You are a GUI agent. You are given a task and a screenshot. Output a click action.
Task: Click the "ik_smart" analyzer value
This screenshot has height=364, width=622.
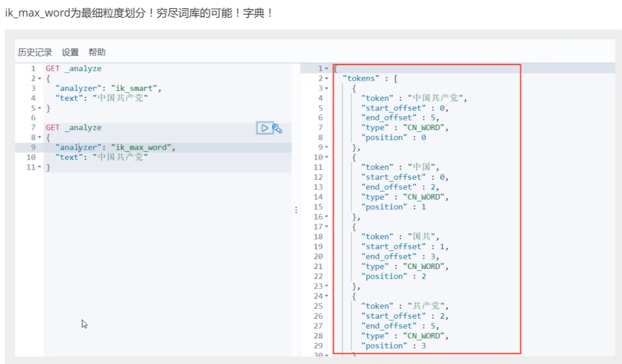coord(133,88)
